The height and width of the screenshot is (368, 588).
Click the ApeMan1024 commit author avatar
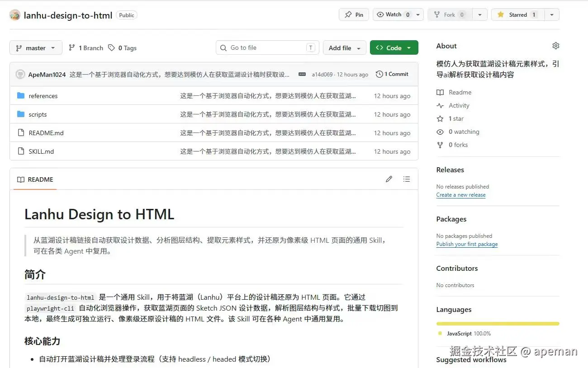20,74
